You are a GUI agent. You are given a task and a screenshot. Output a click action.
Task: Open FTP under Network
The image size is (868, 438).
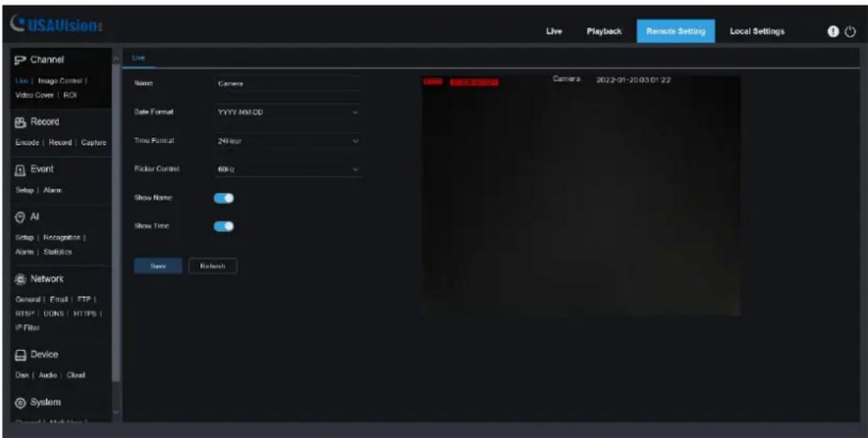click(x=85, y=300)
